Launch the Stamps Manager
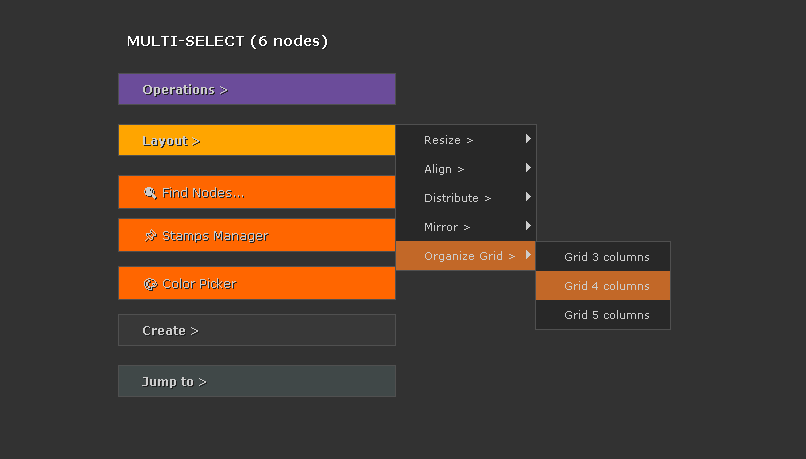The width and height of the screenshot is (806, 459). click(257, 235)
